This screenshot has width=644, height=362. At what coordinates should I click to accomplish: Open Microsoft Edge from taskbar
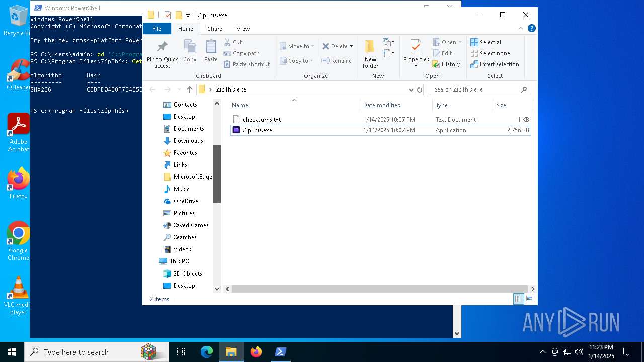click(x=207, y=352)
